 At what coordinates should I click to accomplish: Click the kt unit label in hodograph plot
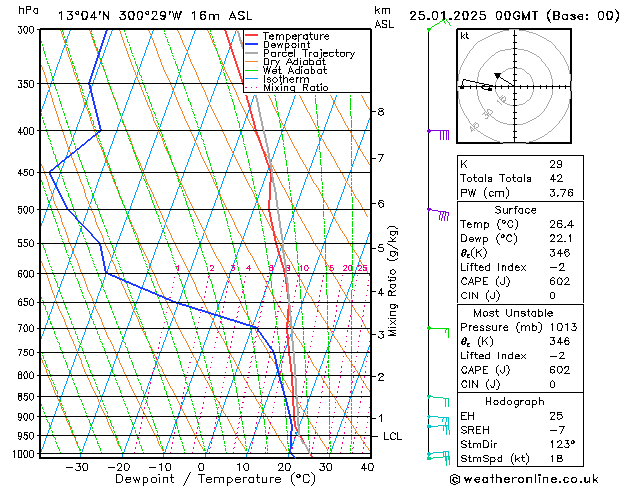[x=465, y=36]
